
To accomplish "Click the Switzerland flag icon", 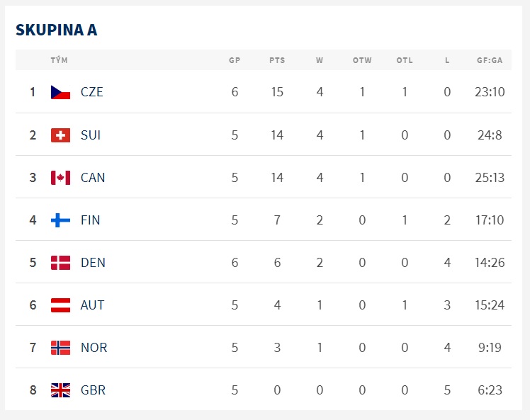I will click(x=60, y=135).
